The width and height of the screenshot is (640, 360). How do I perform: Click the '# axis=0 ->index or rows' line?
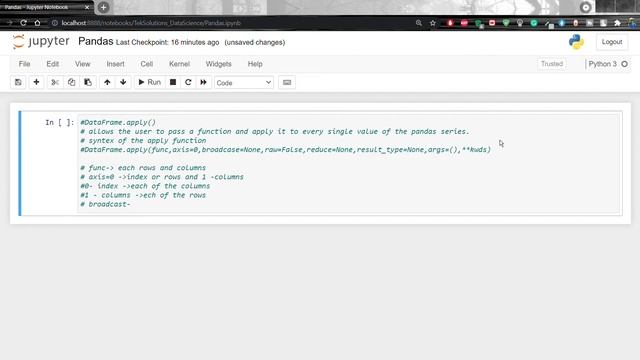[162, 177]
